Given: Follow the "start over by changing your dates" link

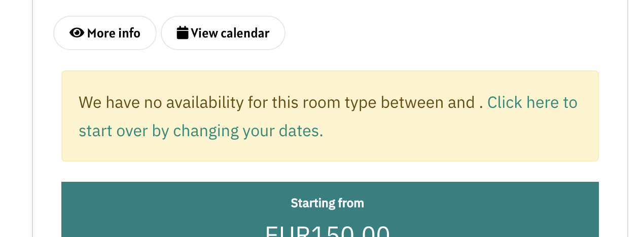Looking at the screenshot, I should click(x=200, y=131).
